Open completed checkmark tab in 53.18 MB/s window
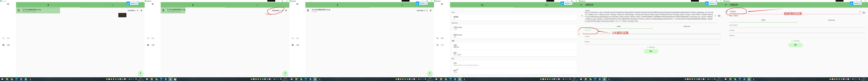 pos(113,5)
